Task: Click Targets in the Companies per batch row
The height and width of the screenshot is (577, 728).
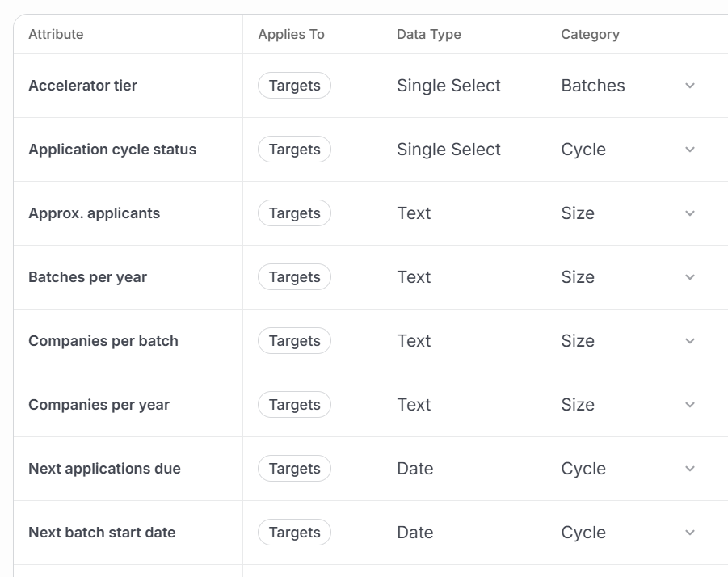Action: coord(294,340)
